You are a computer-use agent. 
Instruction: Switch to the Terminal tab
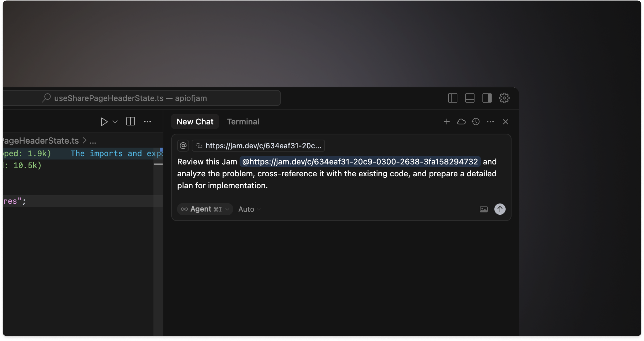pos(243,122)
